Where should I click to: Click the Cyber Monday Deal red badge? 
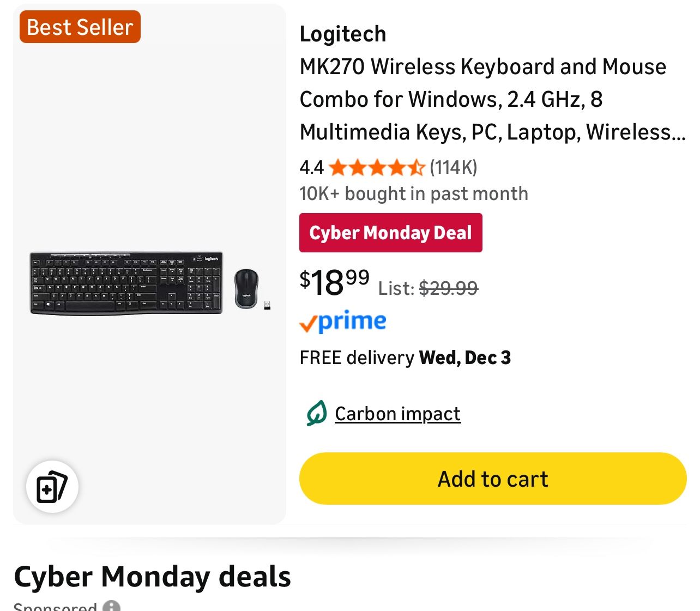point(390,233)
